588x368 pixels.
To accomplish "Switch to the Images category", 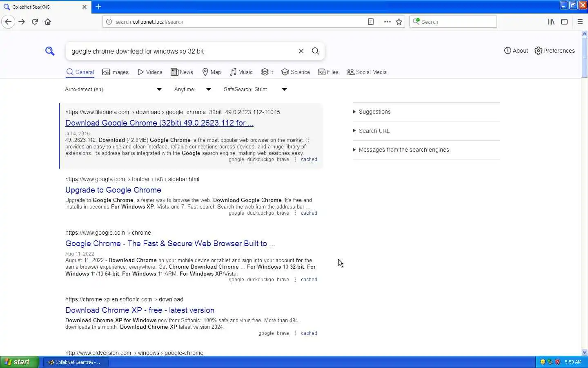I will point(115,72).
